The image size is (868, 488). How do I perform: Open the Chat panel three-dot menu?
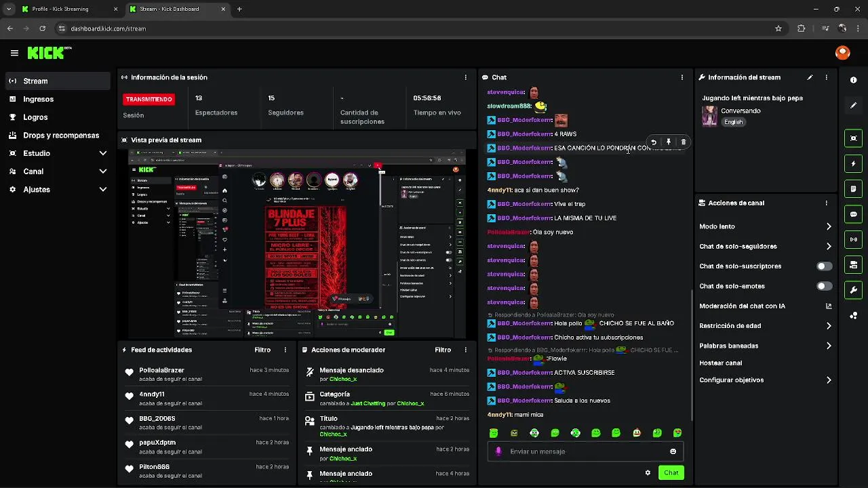coord(682,77)
